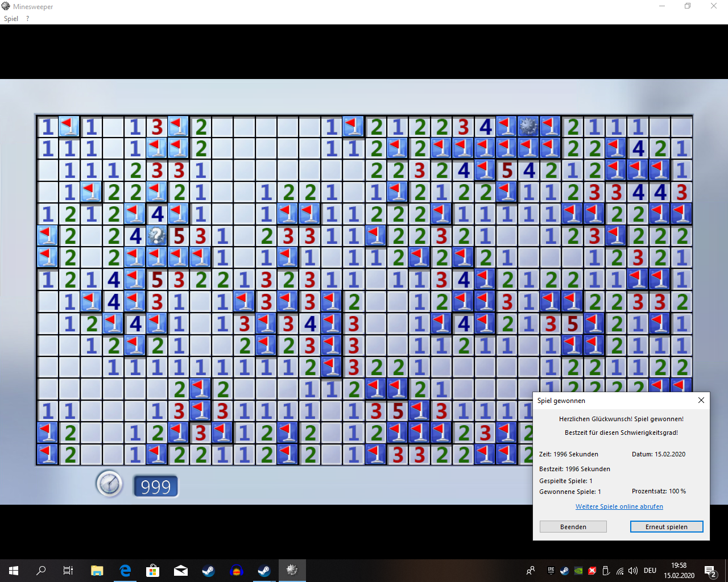The image size is (728, 582).
Task: Open Microsoft Store from the taskbar
Action: (x=153, y=571)
